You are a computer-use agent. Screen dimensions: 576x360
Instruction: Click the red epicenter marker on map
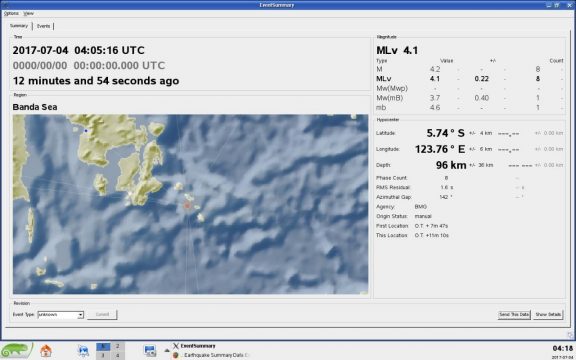(x=187, y=205)
